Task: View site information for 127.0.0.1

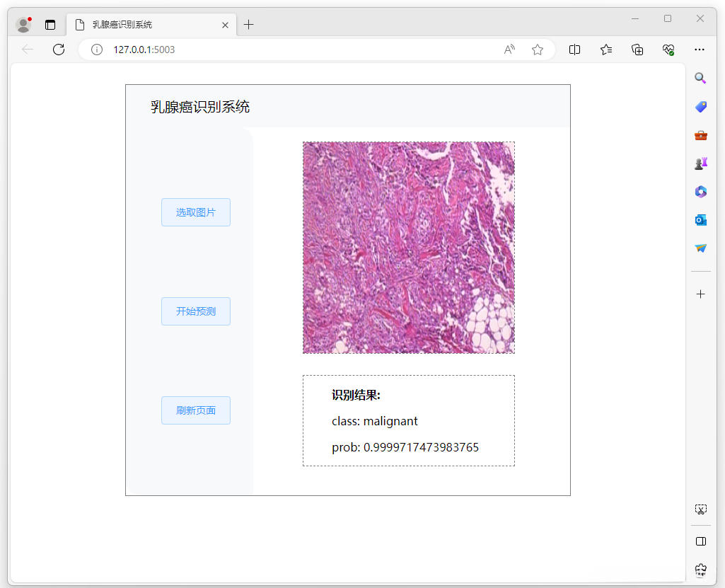Action: (96, 50)
